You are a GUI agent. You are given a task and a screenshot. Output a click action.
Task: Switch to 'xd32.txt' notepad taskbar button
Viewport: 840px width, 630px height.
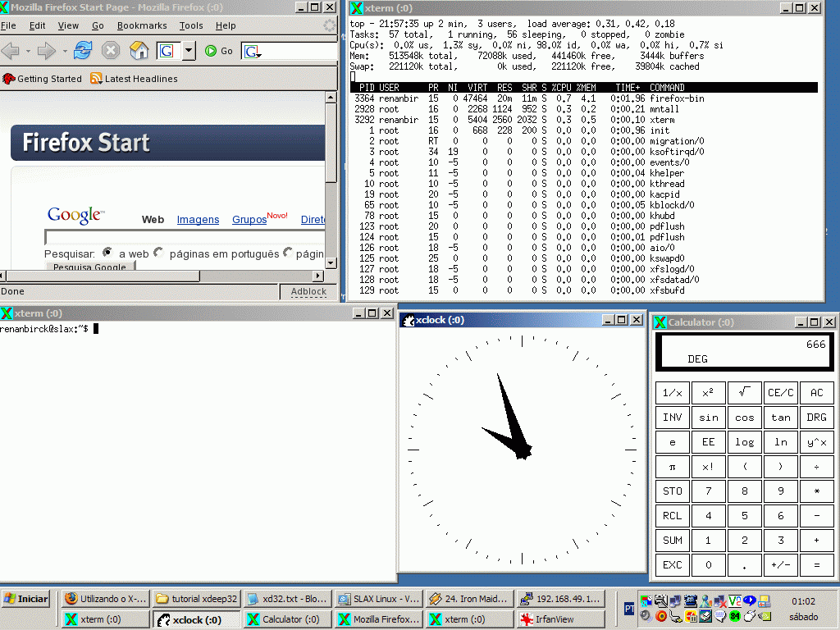point(288,599)
